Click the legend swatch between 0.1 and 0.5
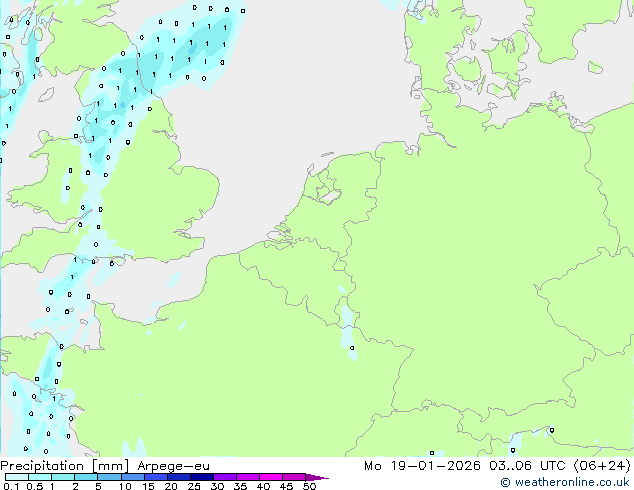 coord(17,477)
